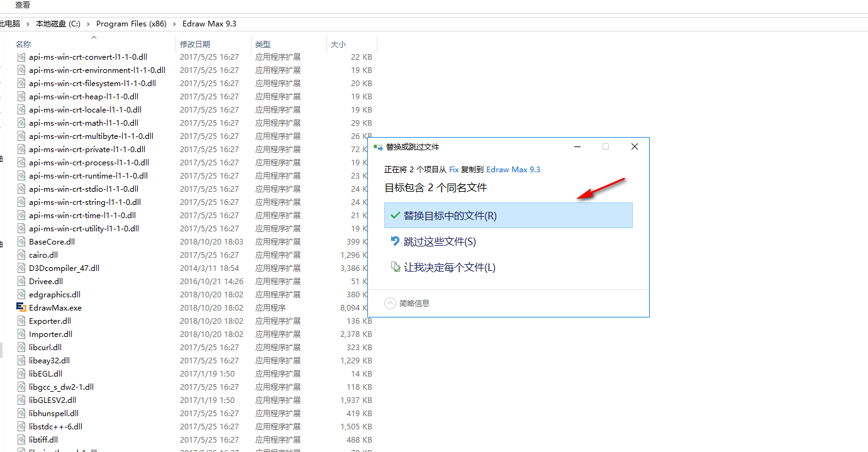Click the dialog title bar copy icon
Screen dimensions: 868x452
click(378, 146)
